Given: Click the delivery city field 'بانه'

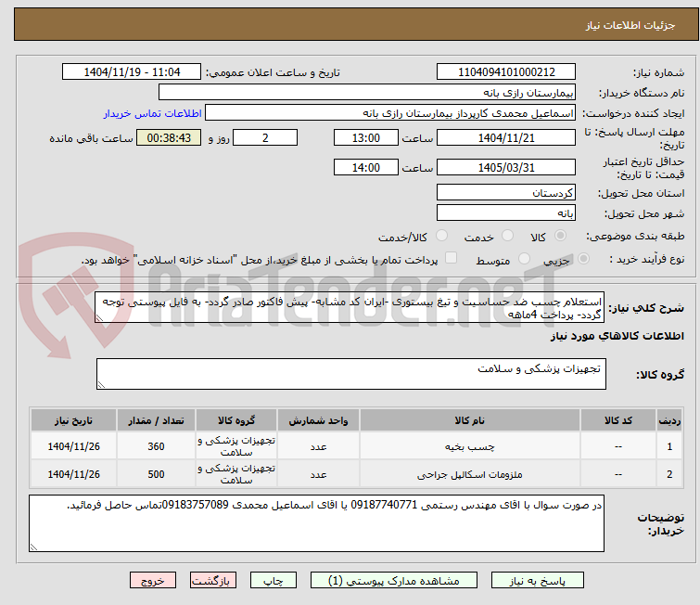Looking at the screenshot, I should 506,212.
